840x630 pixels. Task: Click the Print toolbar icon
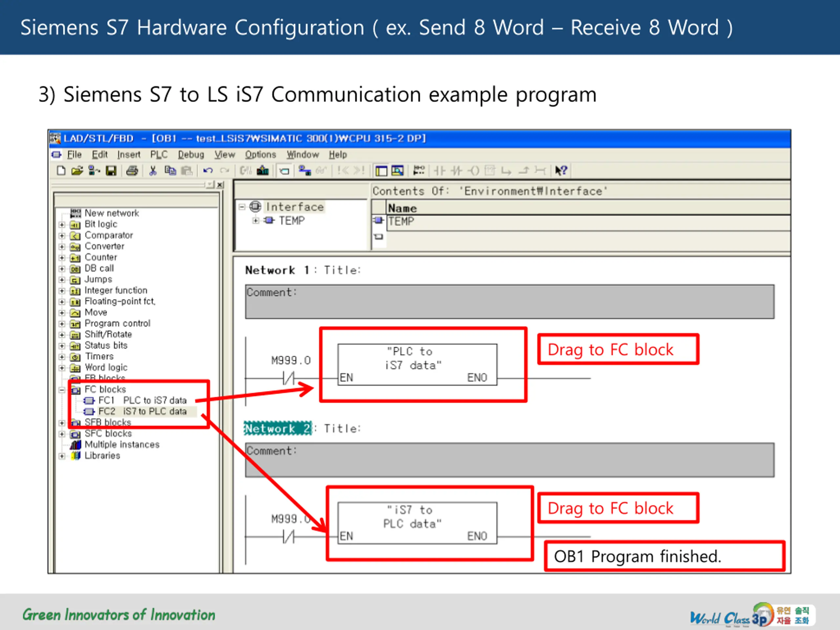pyautogui.click(x=132, y=171)
